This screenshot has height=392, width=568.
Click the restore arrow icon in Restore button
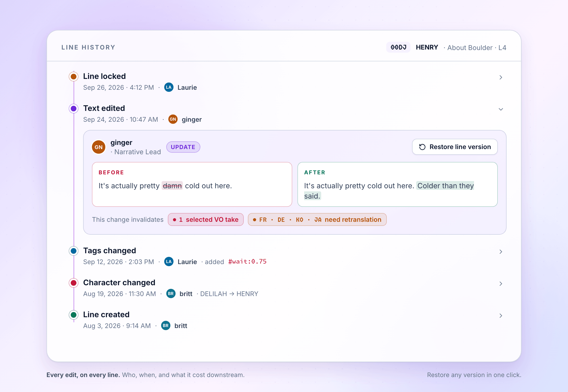(x=422, y=147)
